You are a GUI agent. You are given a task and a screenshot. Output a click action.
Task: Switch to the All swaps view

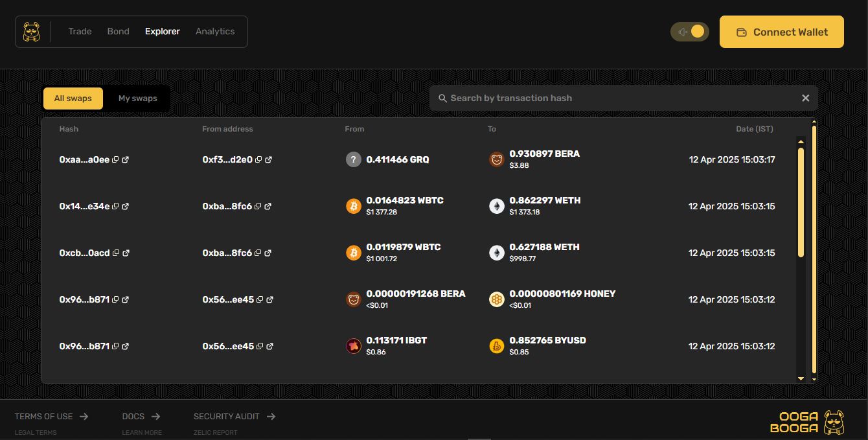(73, 98)
